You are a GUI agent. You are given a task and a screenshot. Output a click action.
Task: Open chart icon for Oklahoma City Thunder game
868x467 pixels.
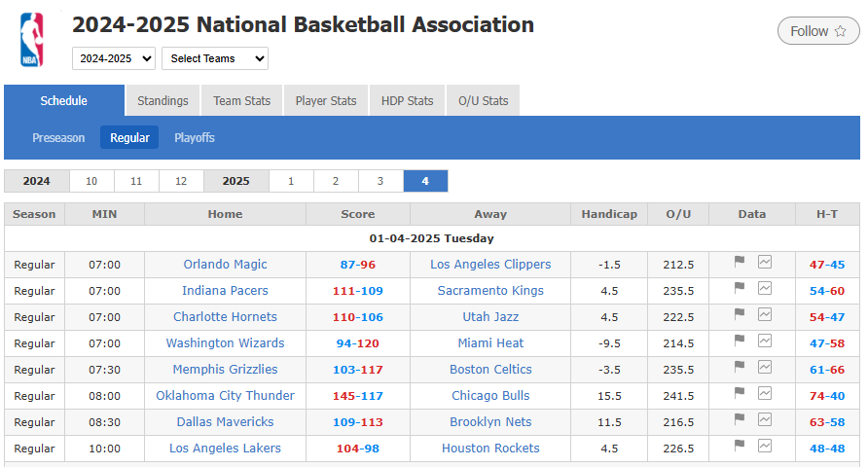point(765,393)
